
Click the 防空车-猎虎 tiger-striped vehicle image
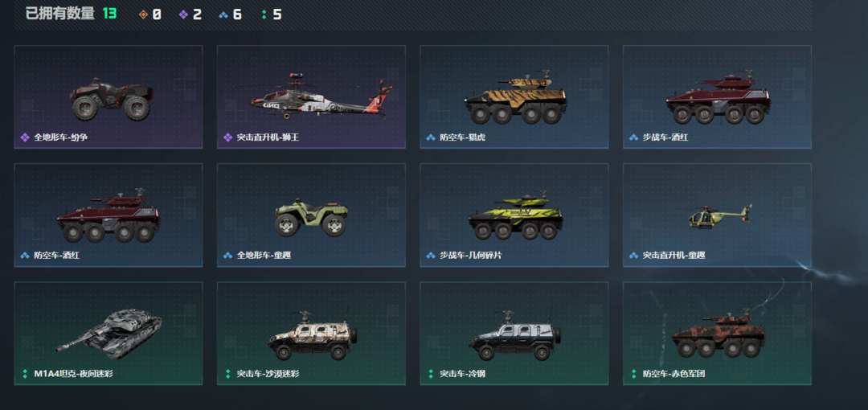coord(515,97)
